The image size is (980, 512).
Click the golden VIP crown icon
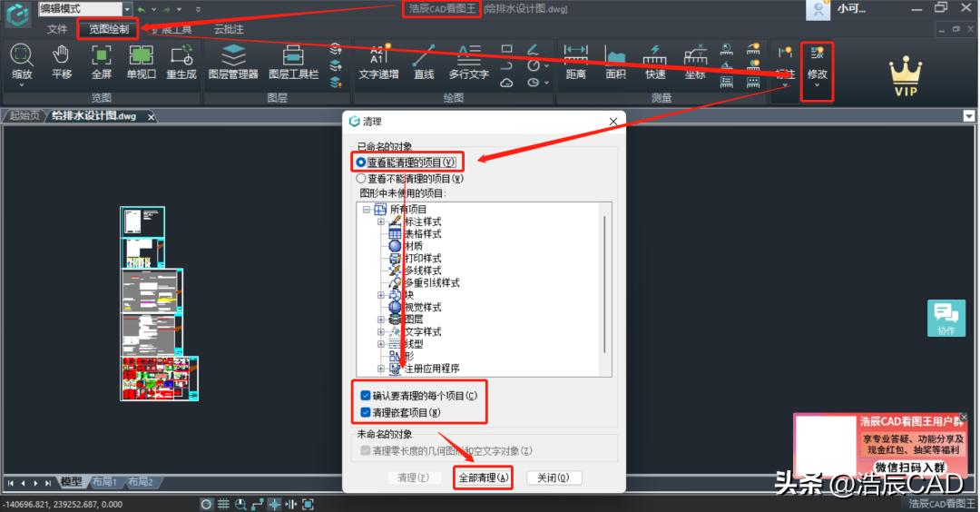pos(906,77)
